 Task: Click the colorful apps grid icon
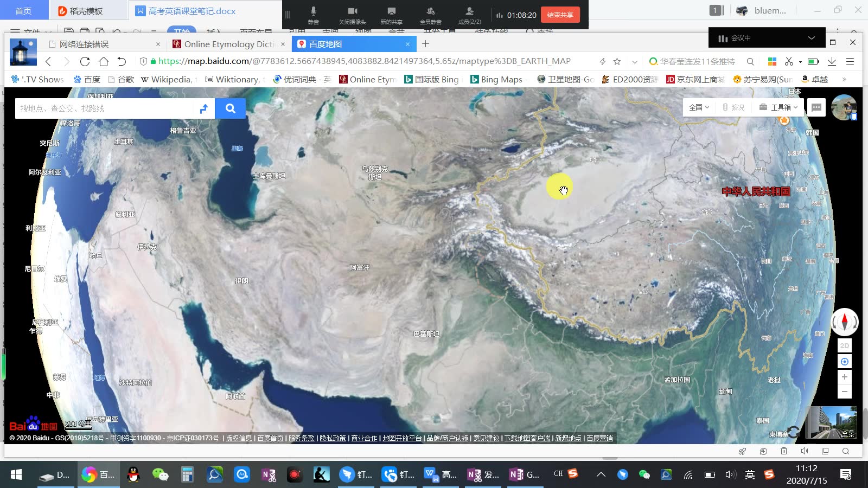click(772, 61)
